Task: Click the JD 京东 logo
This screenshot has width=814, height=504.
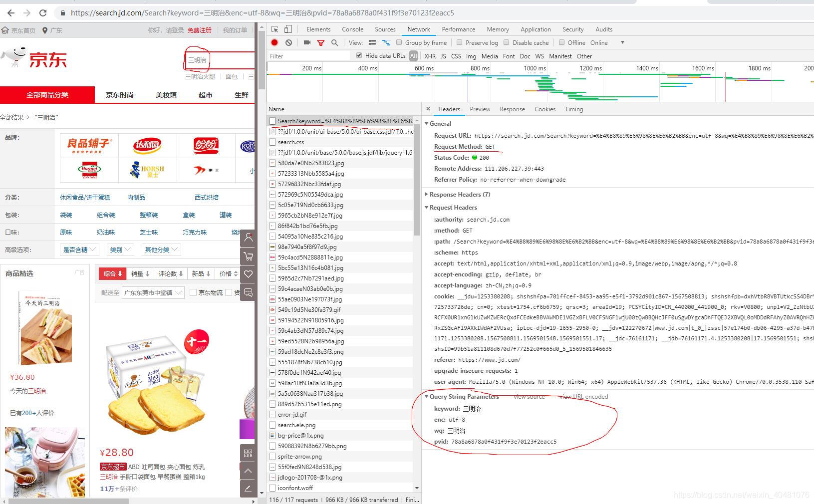Action: tap(34, 58)
